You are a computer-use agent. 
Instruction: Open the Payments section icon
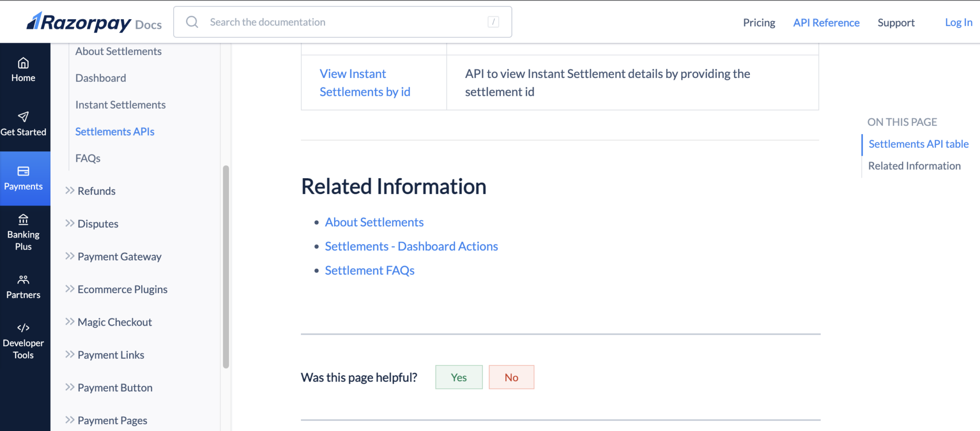click(x=23, y=178)
